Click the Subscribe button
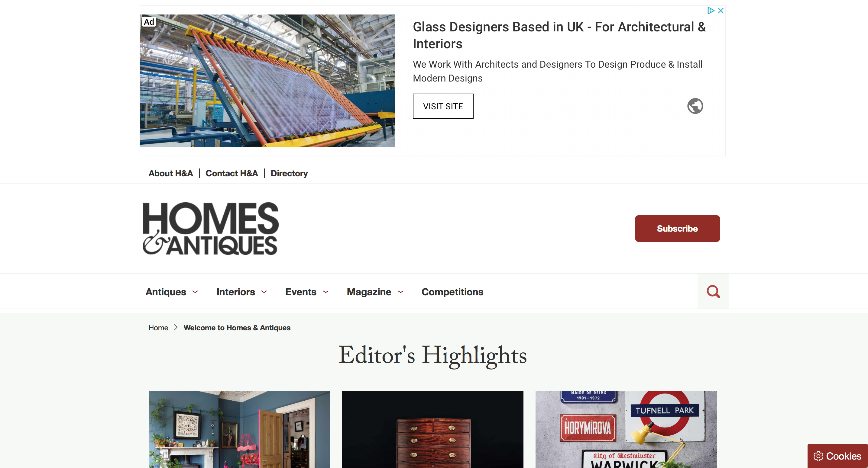 [x=677, y=229]
